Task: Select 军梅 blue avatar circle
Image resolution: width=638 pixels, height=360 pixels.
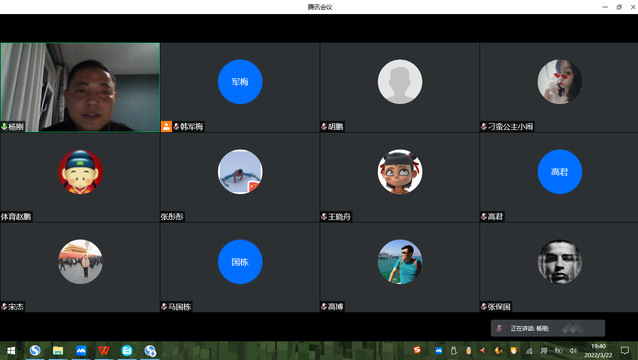Action: point(240,82)
